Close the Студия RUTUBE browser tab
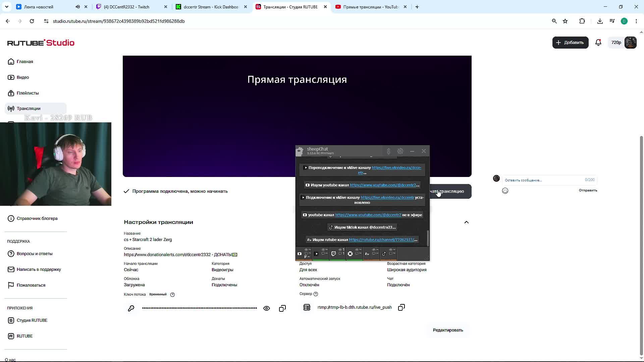The image size is (644, 362). click(x=325, y=7)
